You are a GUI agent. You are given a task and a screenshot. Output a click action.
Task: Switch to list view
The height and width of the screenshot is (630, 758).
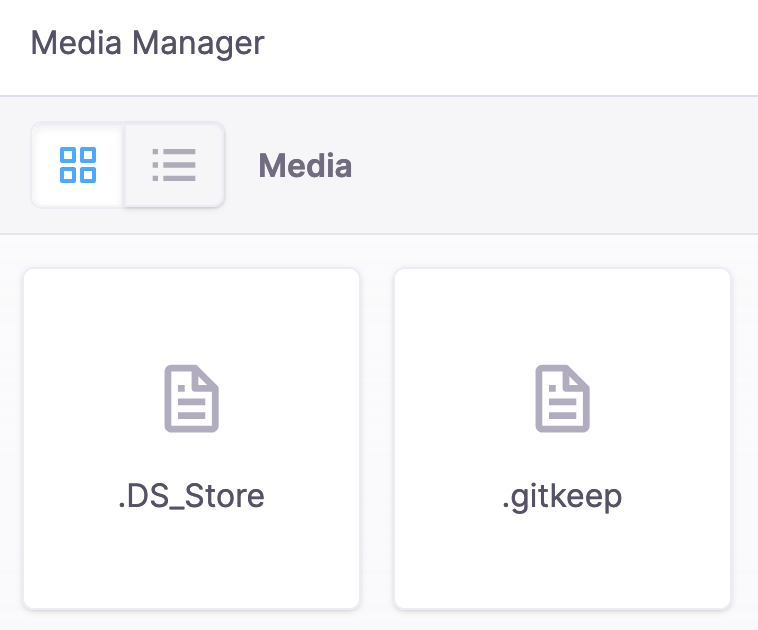pos(174,165)
